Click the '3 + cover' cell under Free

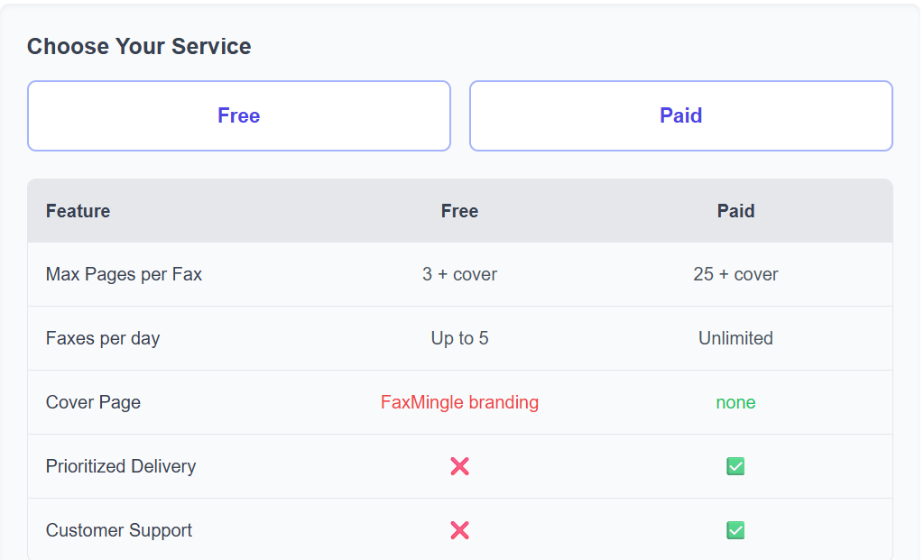coord(459,274)
